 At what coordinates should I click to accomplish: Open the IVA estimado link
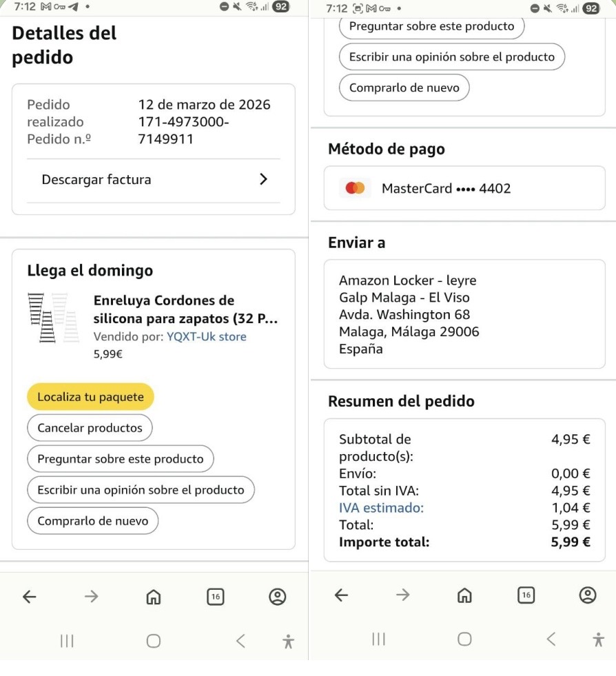[381, 509]
